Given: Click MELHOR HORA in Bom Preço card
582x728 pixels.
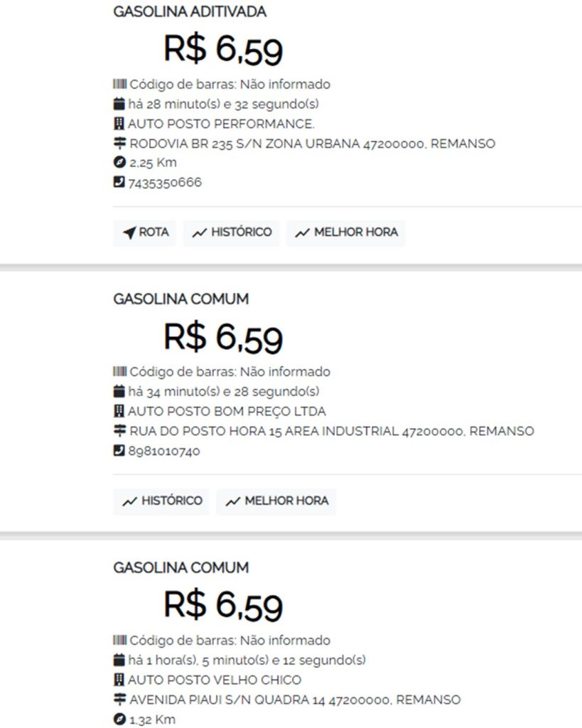Looking at the screenshot, I should 276,501.
